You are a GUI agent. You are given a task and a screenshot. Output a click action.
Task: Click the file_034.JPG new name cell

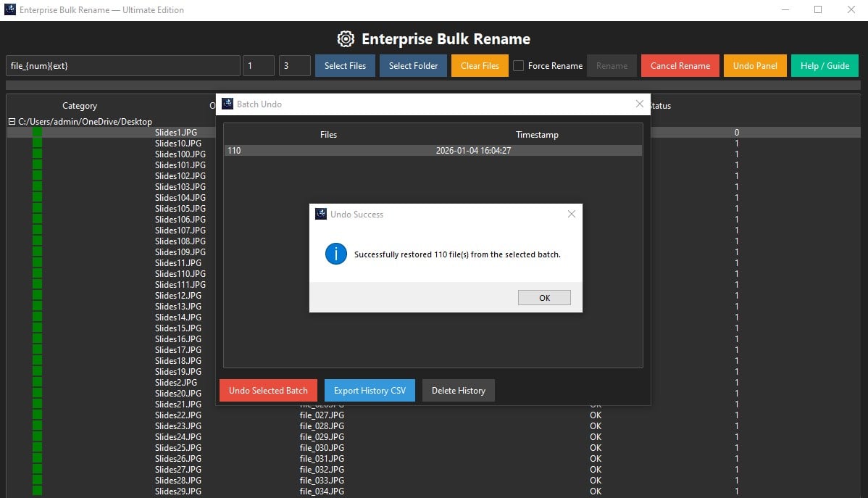[x=322, y=491]
